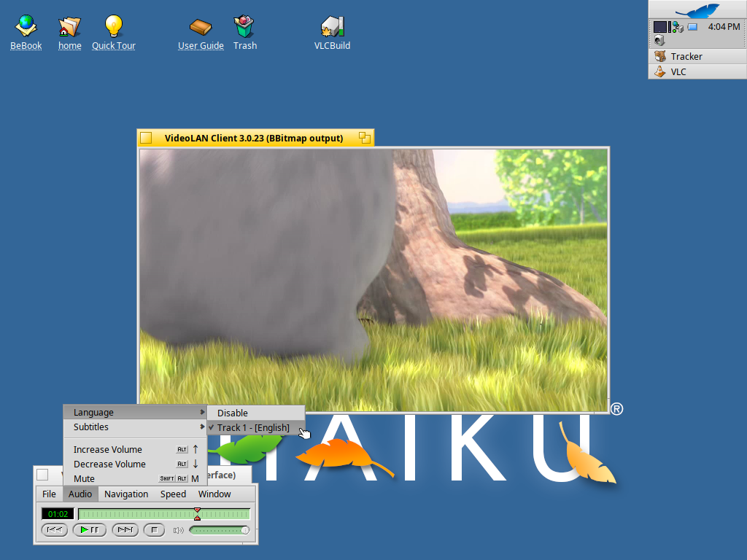Click the speaker volume tray icon
The image size is (747, 560).
coord(659,40)
